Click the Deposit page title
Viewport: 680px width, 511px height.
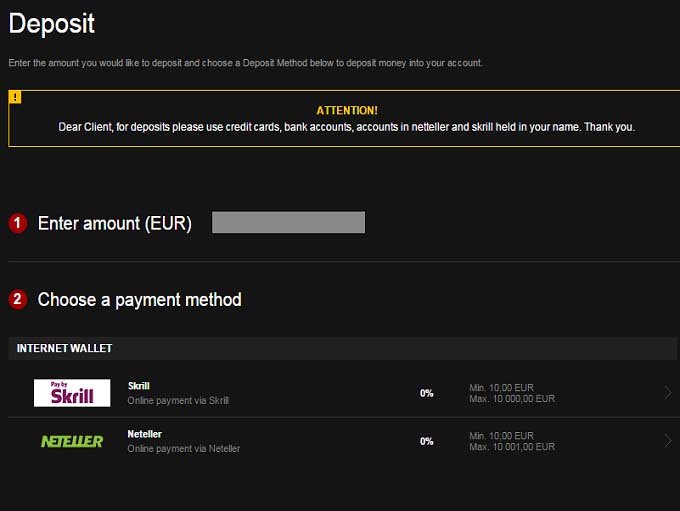coord(52,24)
